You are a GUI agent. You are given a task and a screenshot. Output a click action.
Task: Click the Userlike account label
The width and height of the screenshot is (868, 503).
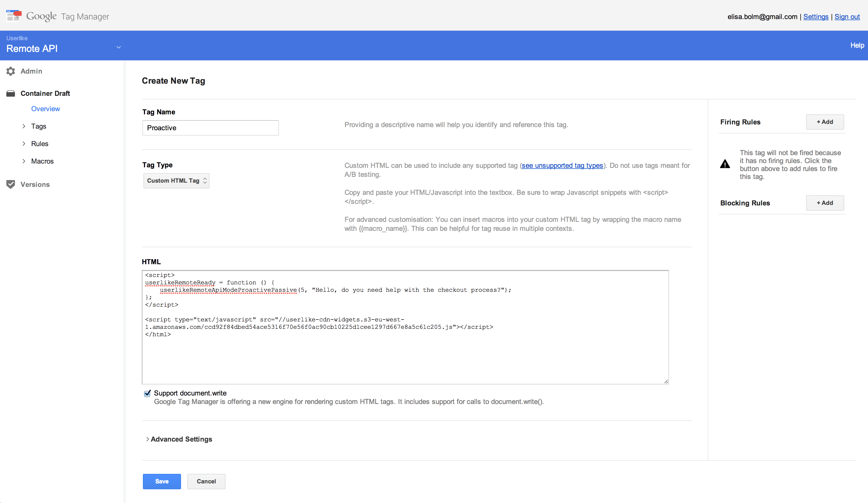[x=17, y=38]
